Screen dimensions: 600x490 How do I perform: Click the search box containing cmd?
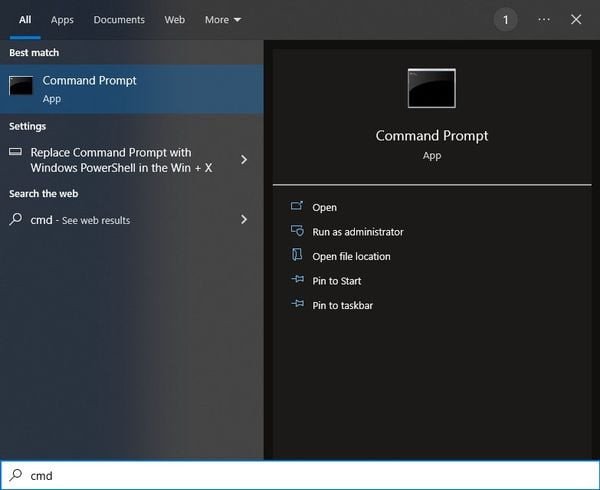[300, 475]
